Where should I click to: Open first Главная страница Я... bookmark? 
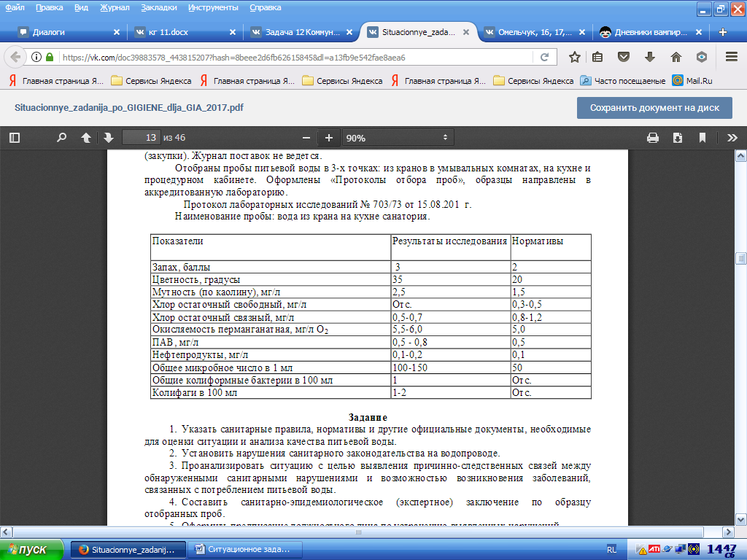pos(56,81)
